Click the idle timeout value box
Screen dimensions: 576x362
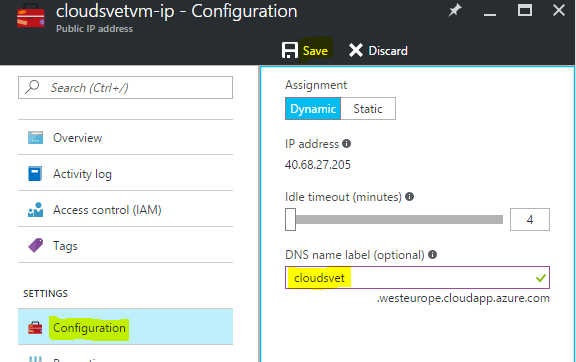[x=530, y=219]
